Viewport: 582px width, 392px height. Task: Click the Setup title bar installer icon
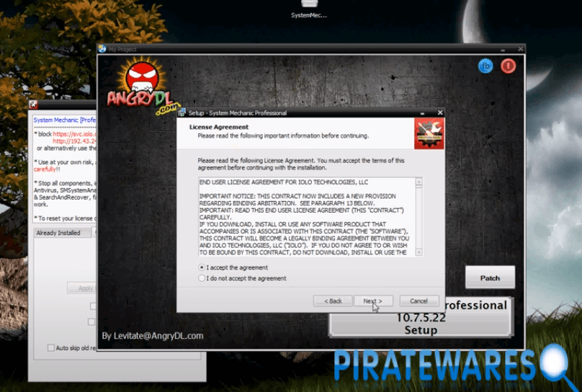pyautogui.click(x=182, y=112)
